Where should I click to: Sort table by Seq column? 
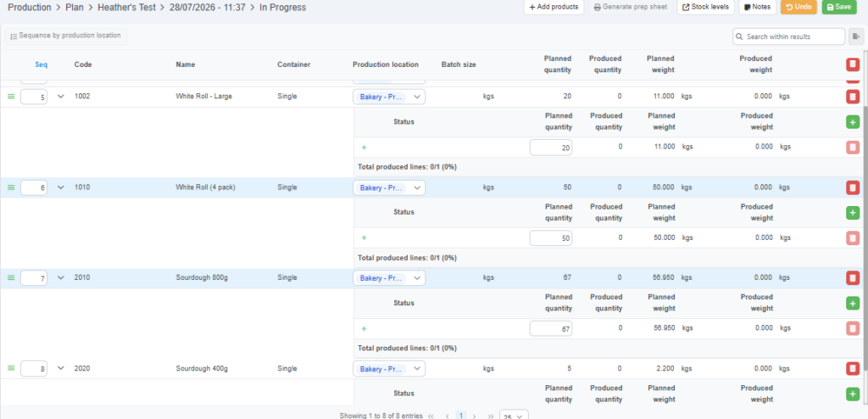click(x=42, y=64)
